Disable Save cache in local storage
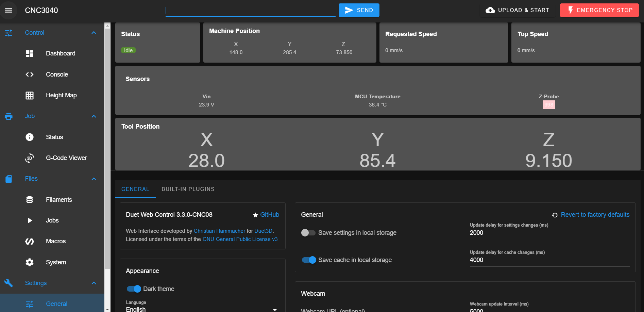Image resolution: width=644 pixels, height=312 pixels. pyautogui.click(x=309, y=260)
